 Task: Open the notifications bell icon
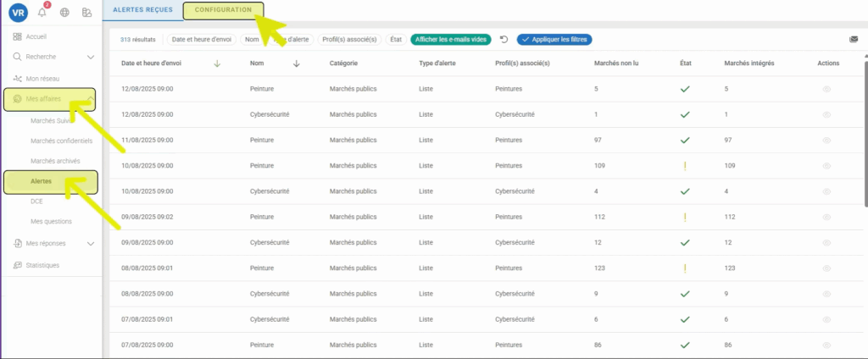(x=42, y=13)
